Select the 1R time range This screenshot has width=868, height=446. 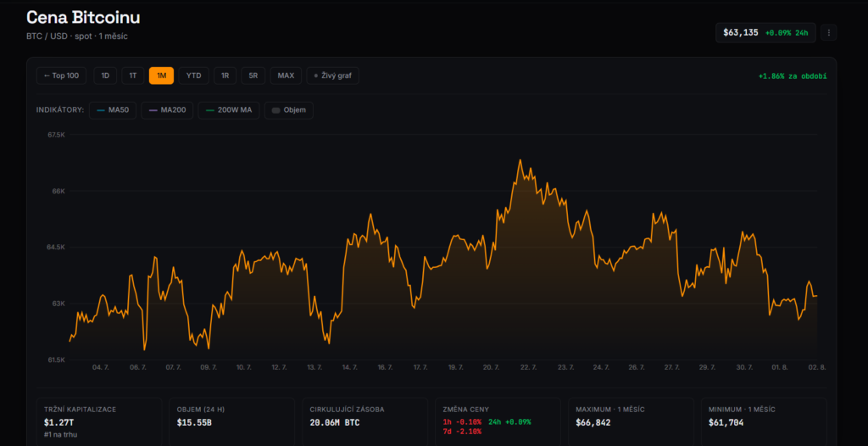pyautogui.click(x=225, y=75)
